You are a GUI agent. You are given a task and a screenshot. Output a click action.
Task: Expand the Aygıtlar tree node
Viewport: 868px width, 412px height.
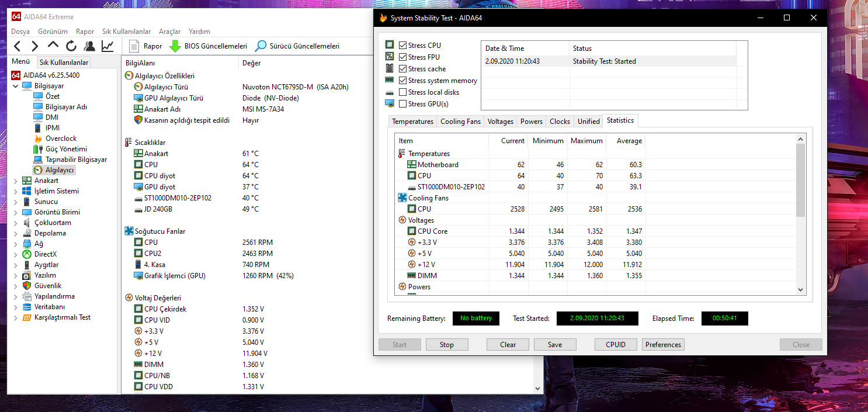click(16, 265)
